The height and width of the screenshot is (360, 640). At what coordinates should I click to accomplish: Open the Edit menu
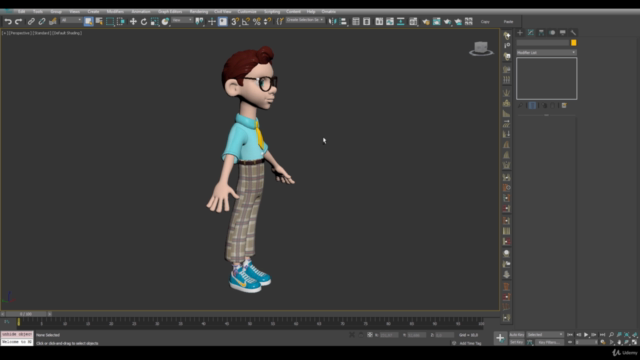[22, 12]
